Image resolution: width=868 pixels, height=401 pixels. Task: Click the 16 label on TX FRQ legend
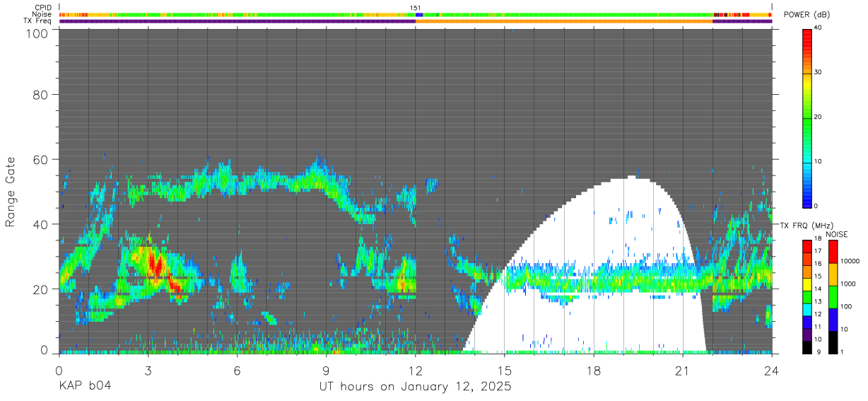(816, 263)
